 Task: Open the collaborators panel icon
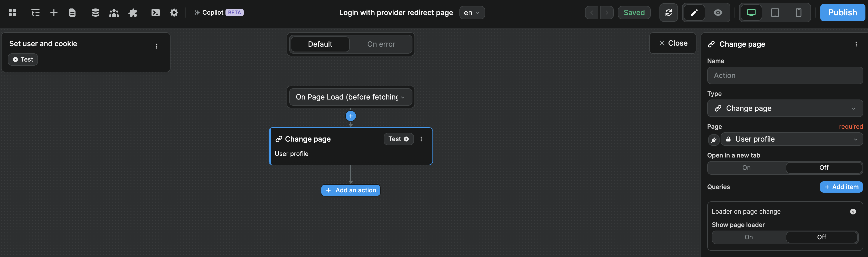pyautogui.click(x=114, y=13)
